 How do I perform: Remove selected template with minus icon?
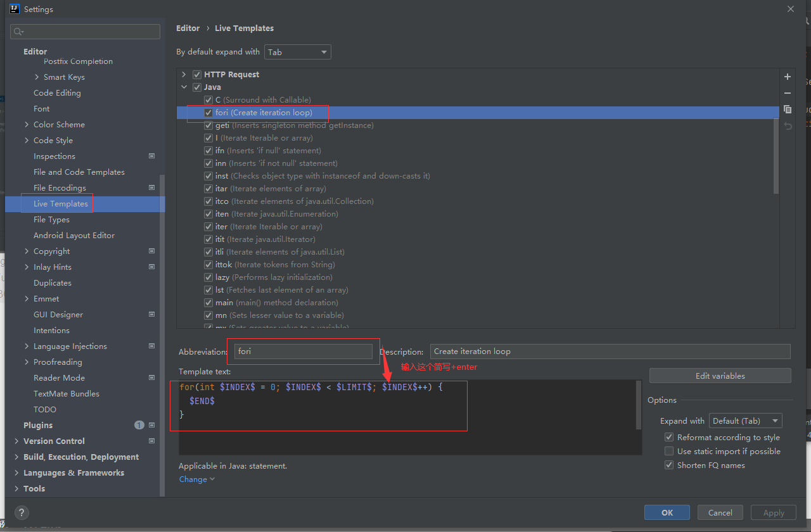tap(788, 93)
